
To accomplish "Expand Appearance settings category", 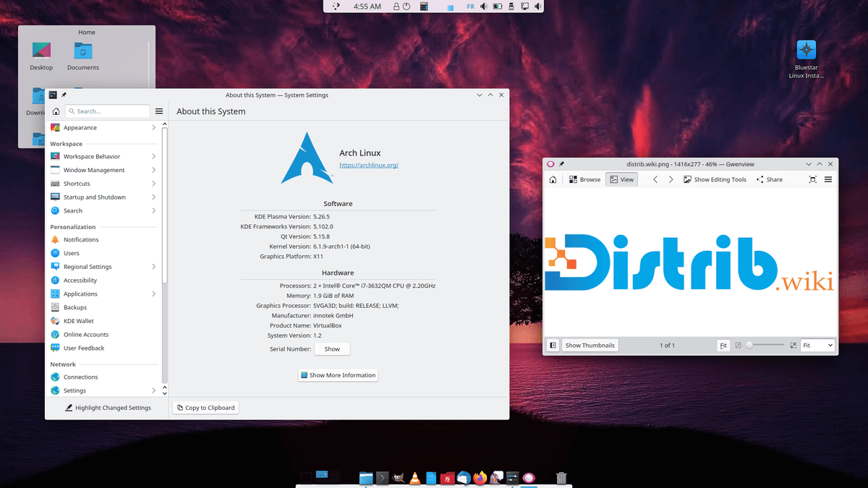I will [103, 128].
